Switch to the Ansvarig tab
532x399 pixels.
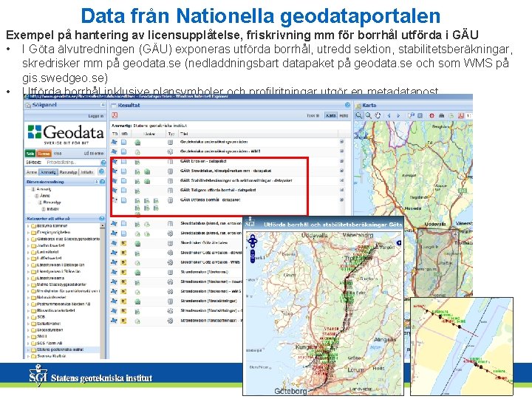[48, 172]
